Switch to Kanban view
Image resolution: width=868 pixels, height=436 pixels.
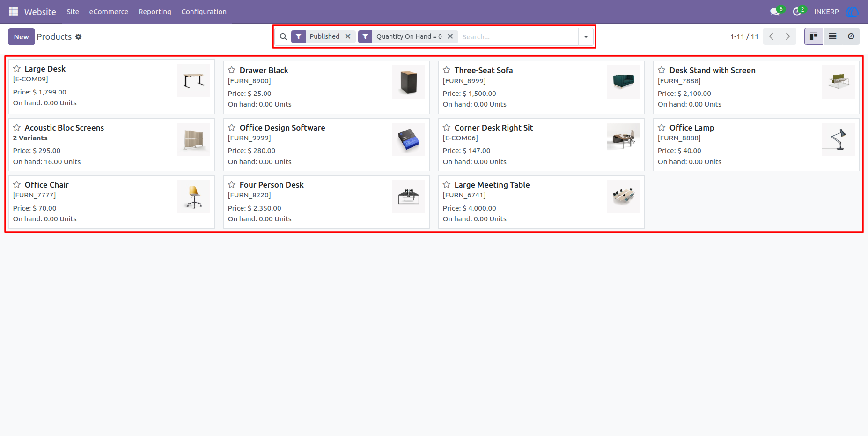click(x=814, y=36)
